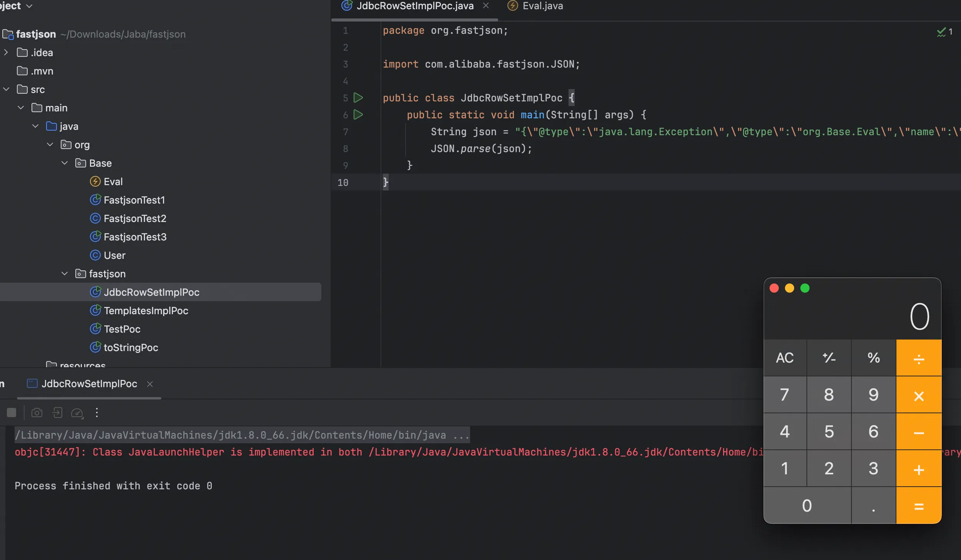Select the JdbcRowSetImplPoc run console tab
961x560 pixels.
(x=89, y=384)
